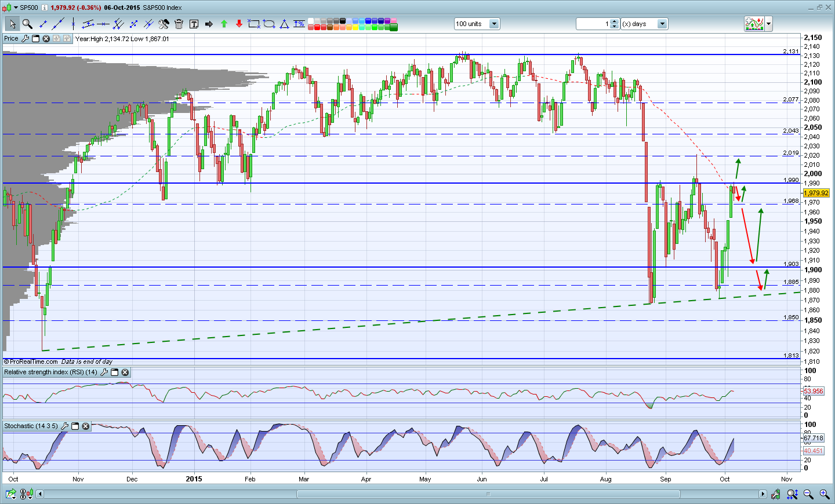Select the rectangle drawing tool

pos(254,24)
